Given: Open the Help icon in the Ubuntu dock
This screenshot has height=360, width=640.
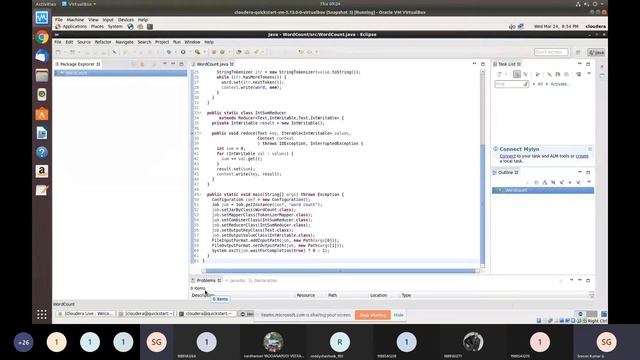Looking at the screenshot, I should coord(42,152).
